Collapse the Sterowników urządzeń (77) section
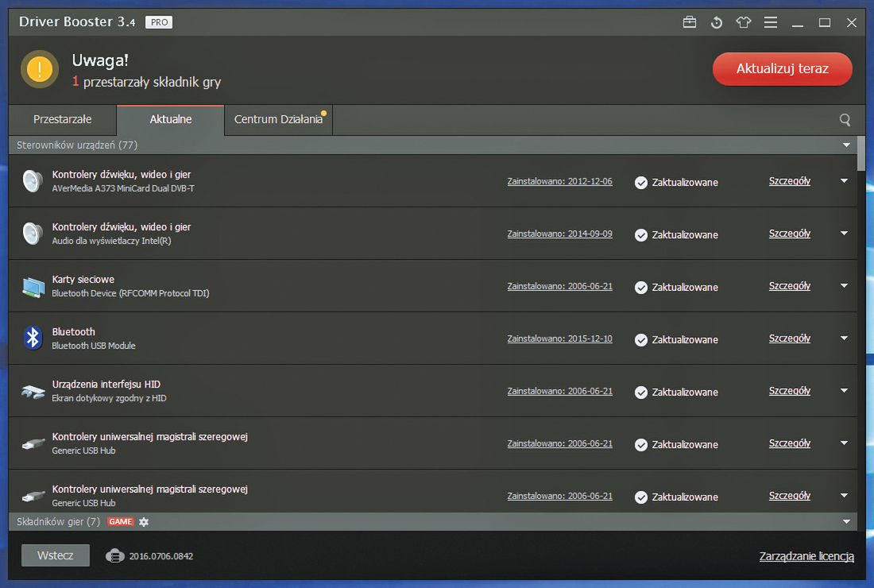The image size is (874, 588). (846, 145)
